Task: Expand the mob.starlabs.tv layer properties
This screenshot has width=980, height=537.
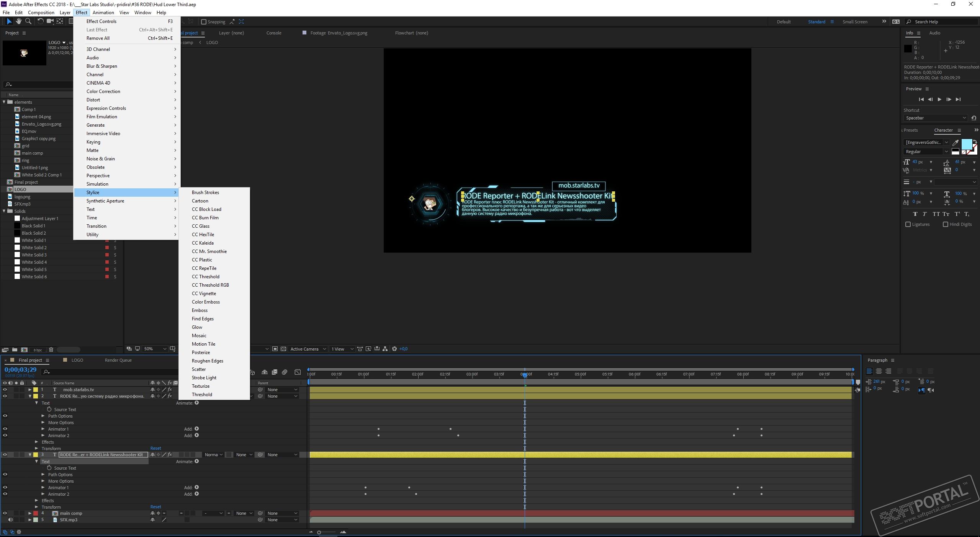Action: pyautogui.click(x=30, y=390)
